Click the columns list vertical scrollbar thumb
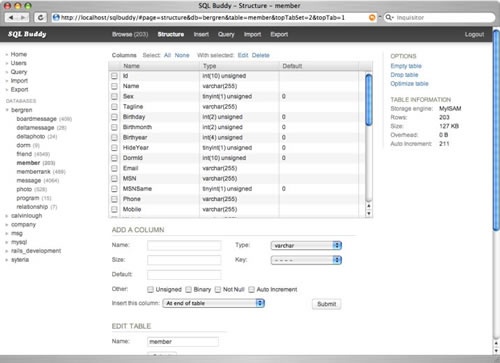This screenshot has width=500, height=363. pyautogui.click(x=369, y=100)
